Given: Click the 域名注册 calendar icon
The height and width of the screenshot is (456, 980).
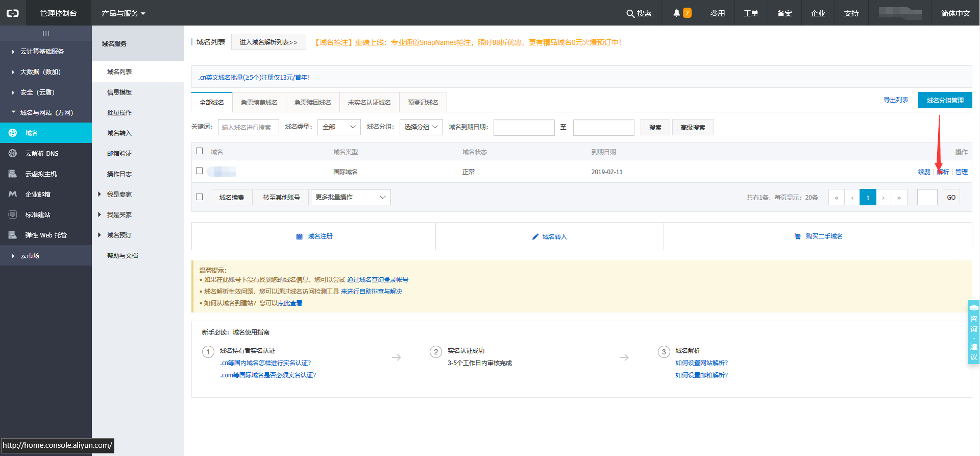Looking at the screenshot, I should (x=300, y=236).
